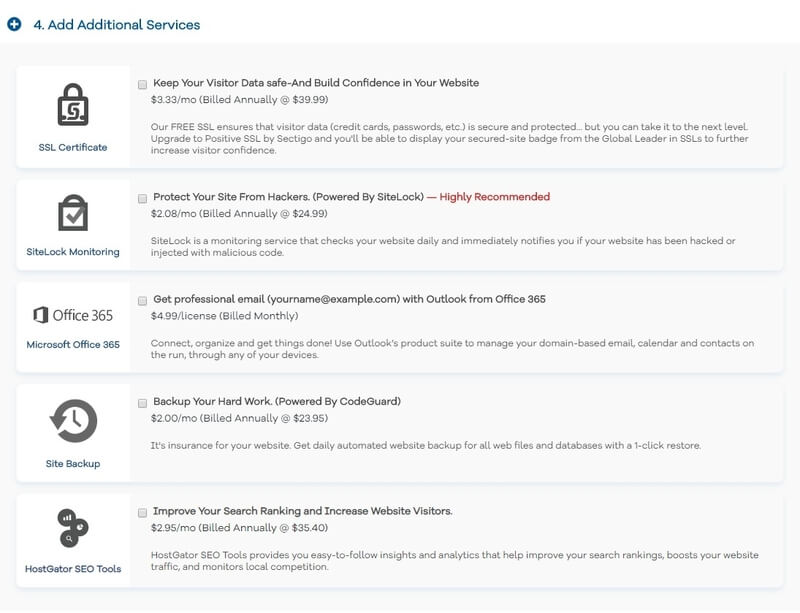This screenshot has height=613, width=800.
Task: Click the '$2.95/mo (Billed Annually @ $35.40)' price
Action: point(239,528)
